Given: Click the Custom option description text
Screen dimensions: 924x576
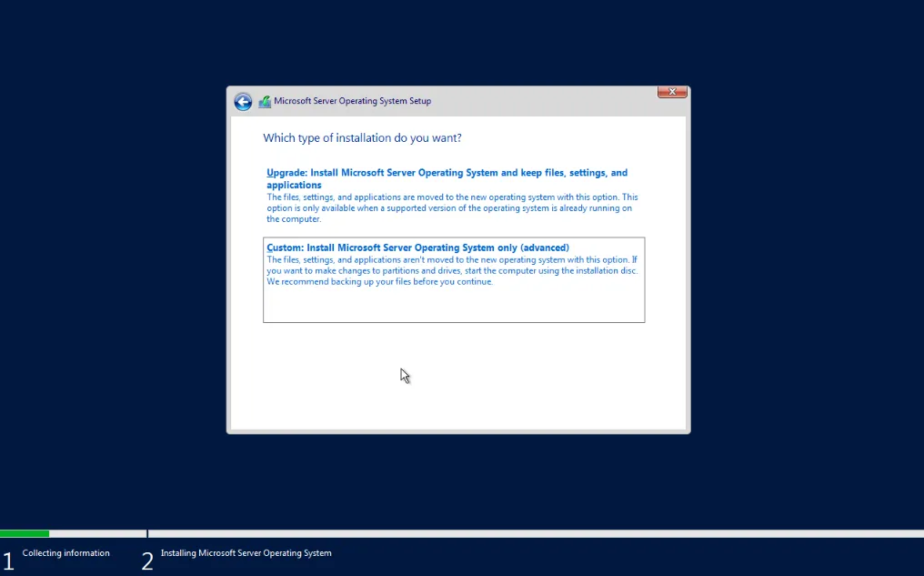Looking at the screenshot, I should [452, 270].
